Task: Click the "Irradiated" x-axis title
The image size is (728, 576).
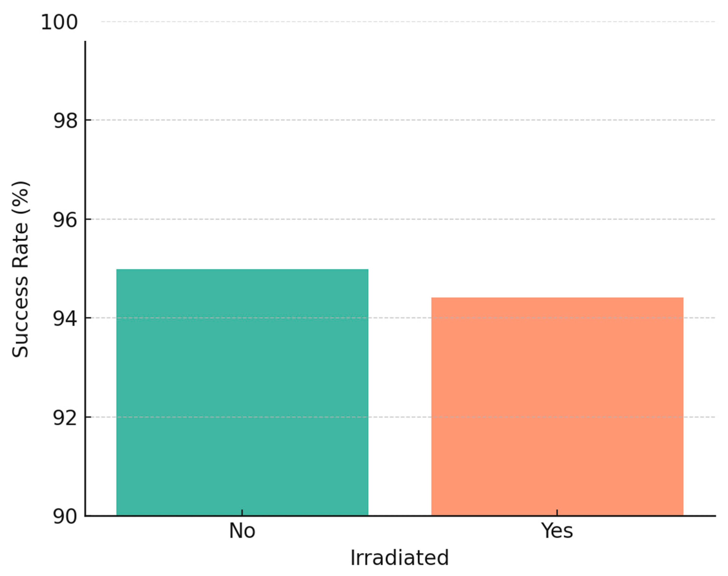Action: (x=399, y=558)
